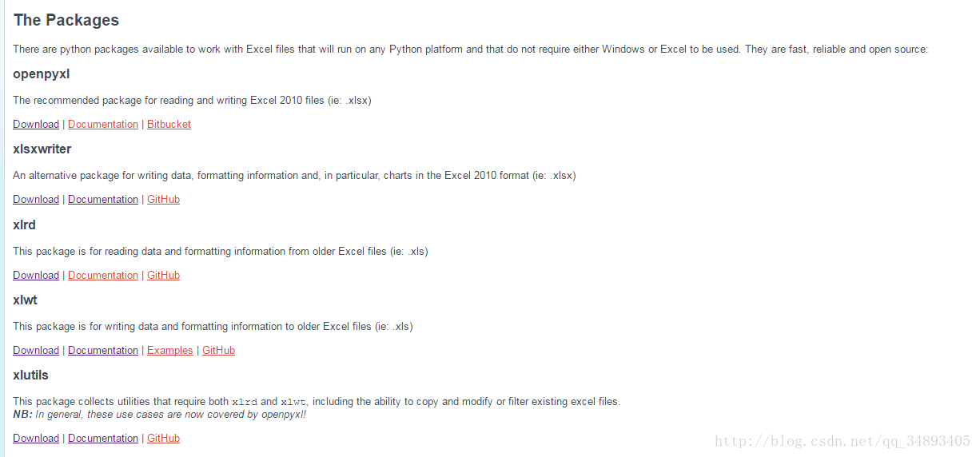The image size is (980, 457).
Task: Click the xlrd Download link
Action: [36, 275]
